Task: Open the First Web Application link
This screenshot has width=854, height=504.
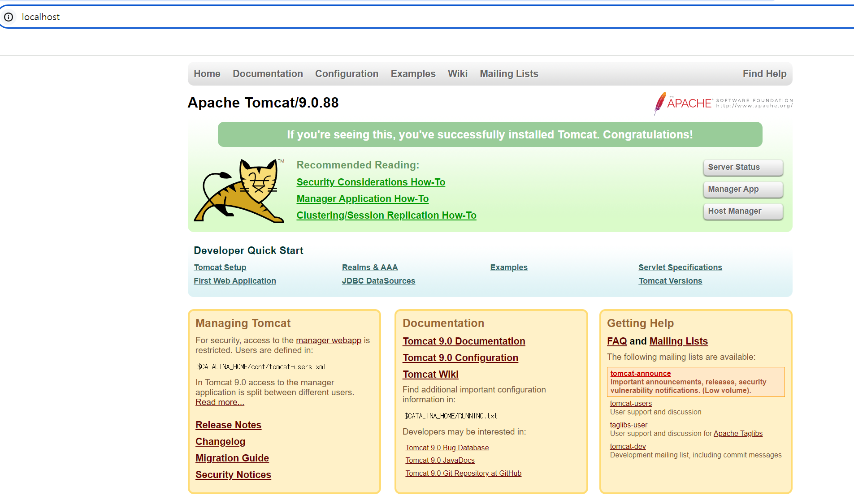Action: (235, 281)
